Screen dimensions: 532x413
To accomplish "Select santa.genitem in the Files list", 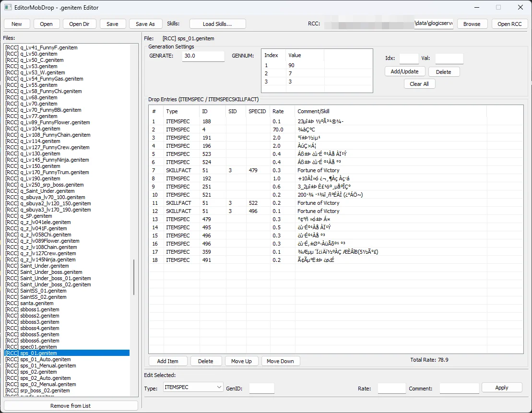I will pyautogui.click(x=67, y=303).
